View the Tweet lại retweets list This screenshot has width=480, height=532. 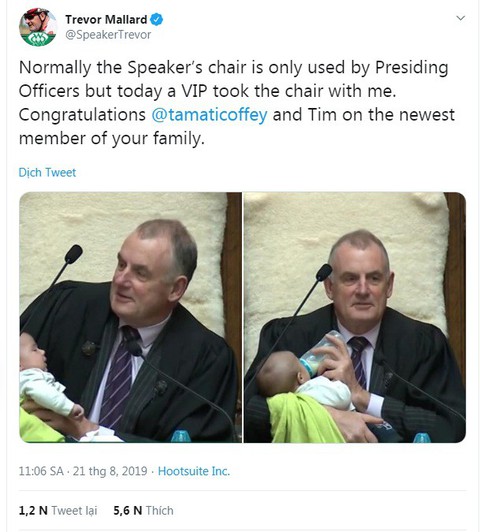74,510
